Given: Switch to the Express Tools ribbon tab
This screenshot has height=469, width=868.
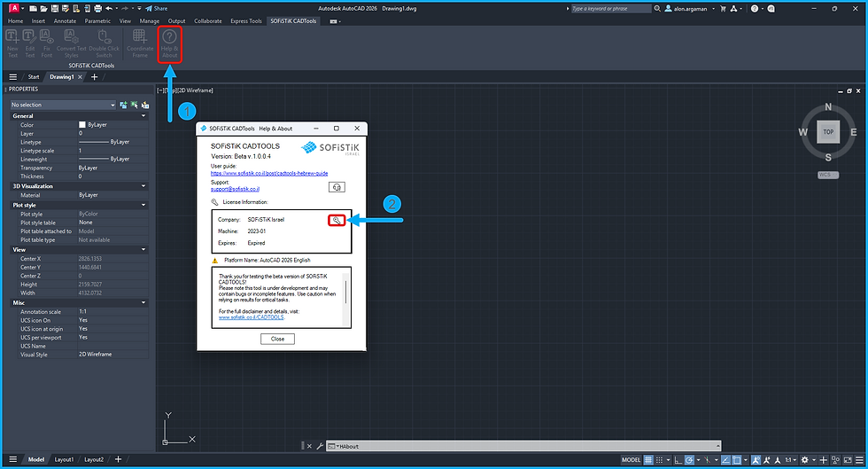Looking at the screenshot, I should pos(246,21).
